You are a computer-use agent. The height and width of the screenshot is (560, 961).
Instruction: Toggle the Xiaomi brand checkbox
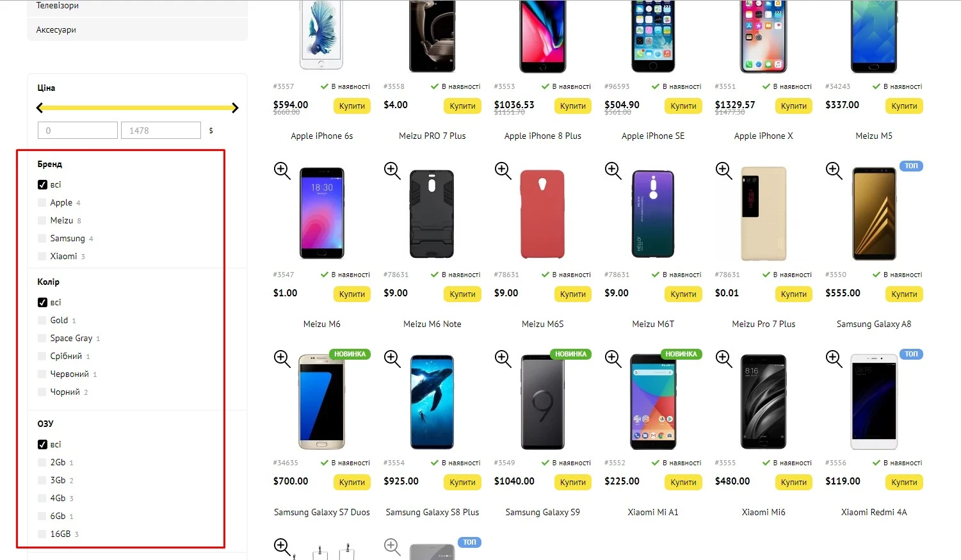(x=42, y=257)
